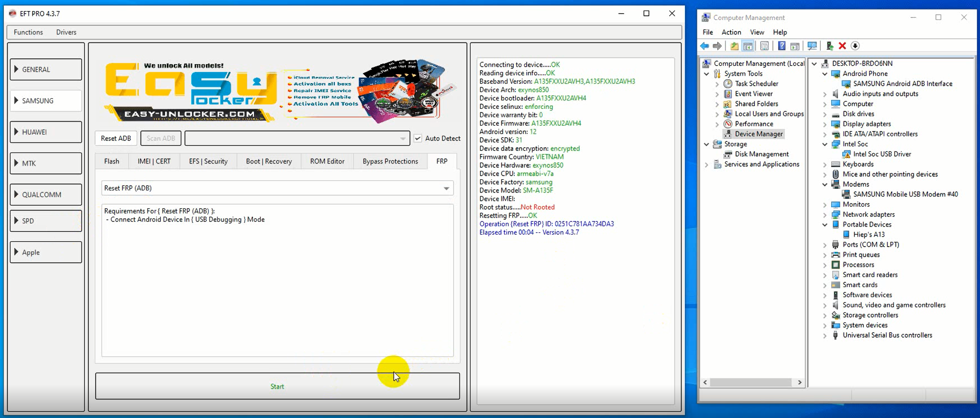Viewport: 980px width, 418px height.
Task: Open the Functions menu in EFT PRO
Action: (28, 32)
